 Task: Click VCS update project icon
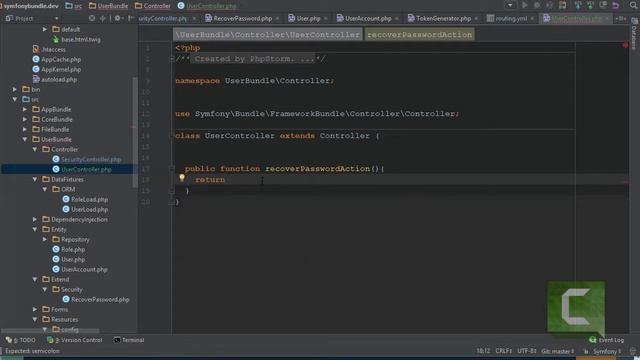(578, 5)
